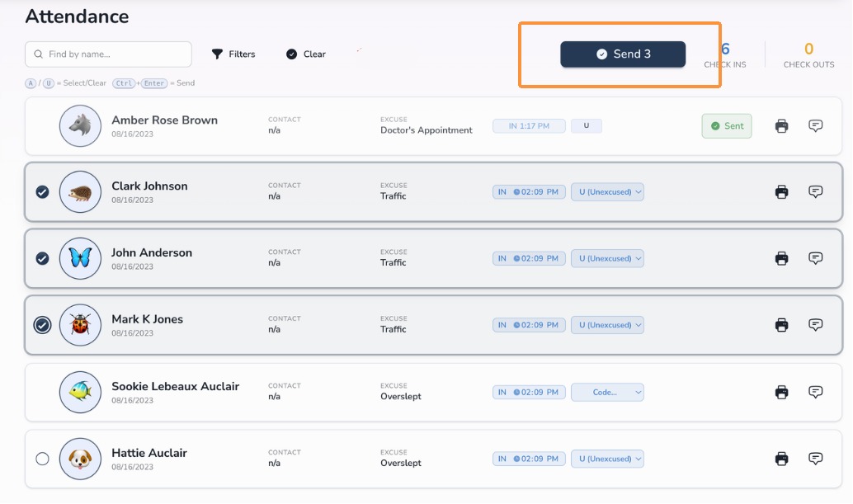Image resolution: width=853 pixels, height=504 pixels.
Task: Open John Anderson's U (Unexcused) code dropdown
Action: [607, 258]
